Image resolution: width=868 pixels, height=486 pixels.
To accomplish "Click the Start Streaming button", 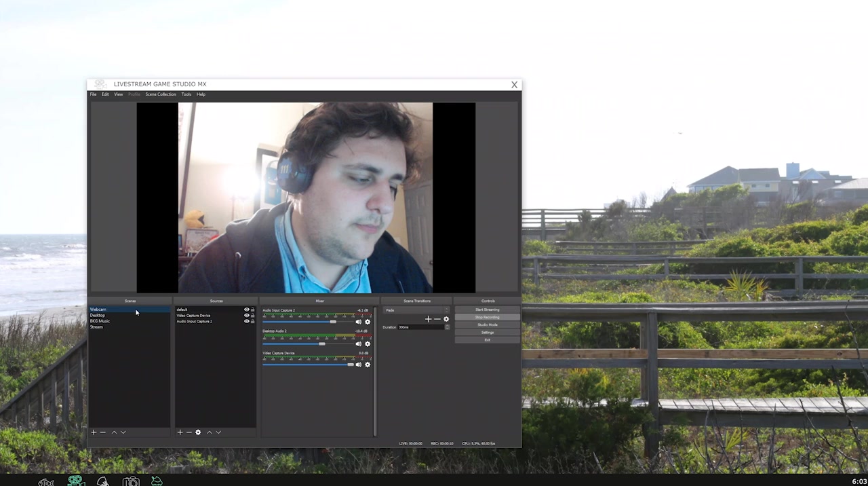I will 487,310.
